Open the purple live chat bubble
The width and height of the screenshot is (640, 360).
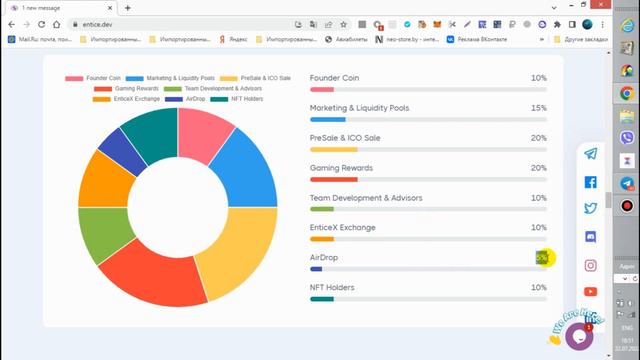(x=579, y=336)
